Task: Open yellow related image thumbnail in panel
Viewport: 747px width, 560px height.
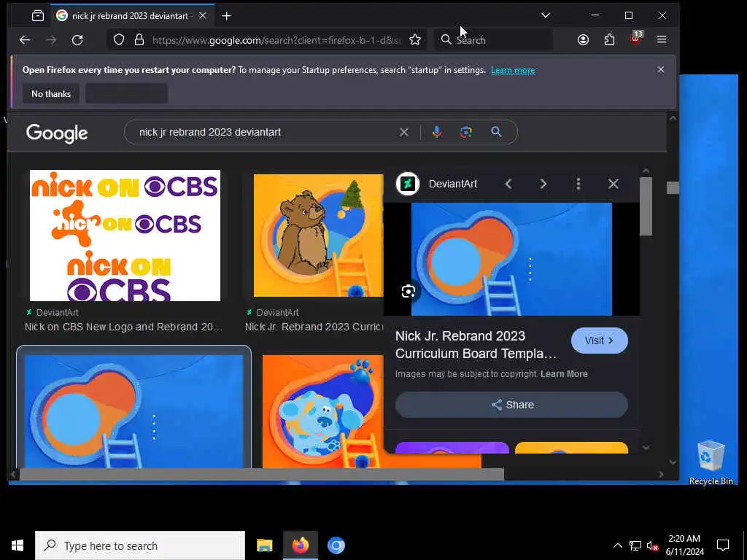Action: (x=571, y=448)
